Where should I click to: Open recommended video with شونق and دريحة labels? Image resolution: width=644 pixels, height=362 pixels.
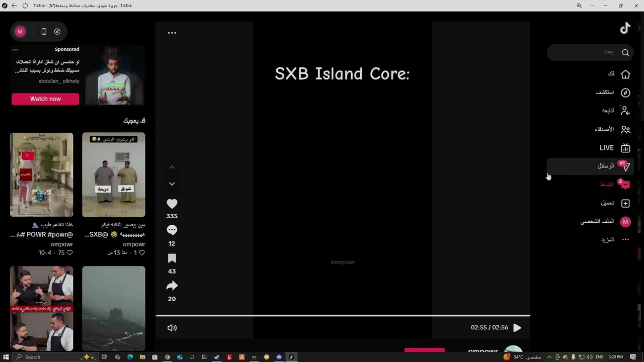pos(114,175)
